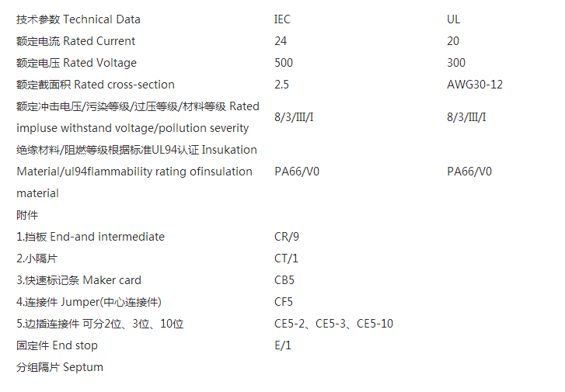This screenshot has height=392, width=565.
Task: Click the "Maker card" row label
Action: coord(78,280)
